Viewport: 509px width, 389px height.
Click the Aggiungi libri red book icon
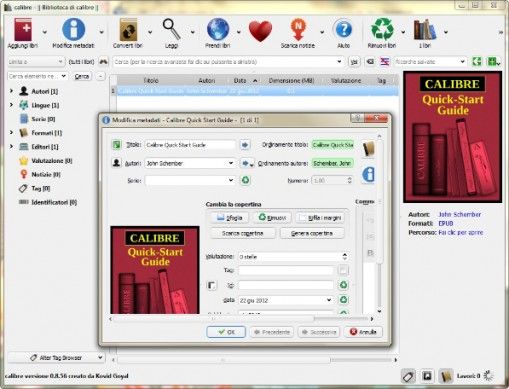[x=23, y=29]
